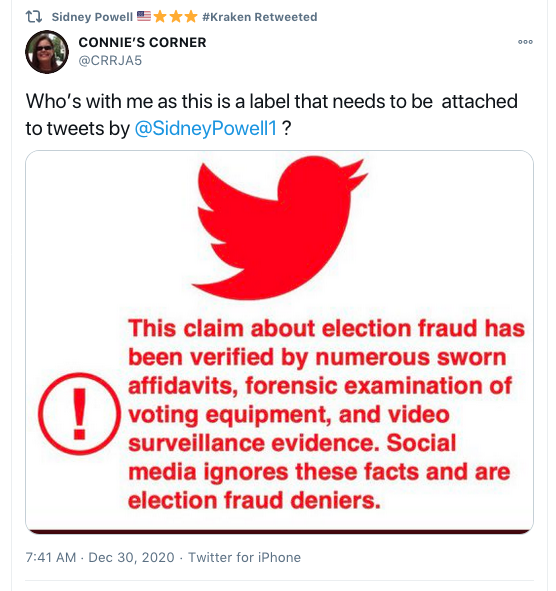Open Connie's Corner profile picture
This screenshot has height=591, width=556.
point(47,52)
